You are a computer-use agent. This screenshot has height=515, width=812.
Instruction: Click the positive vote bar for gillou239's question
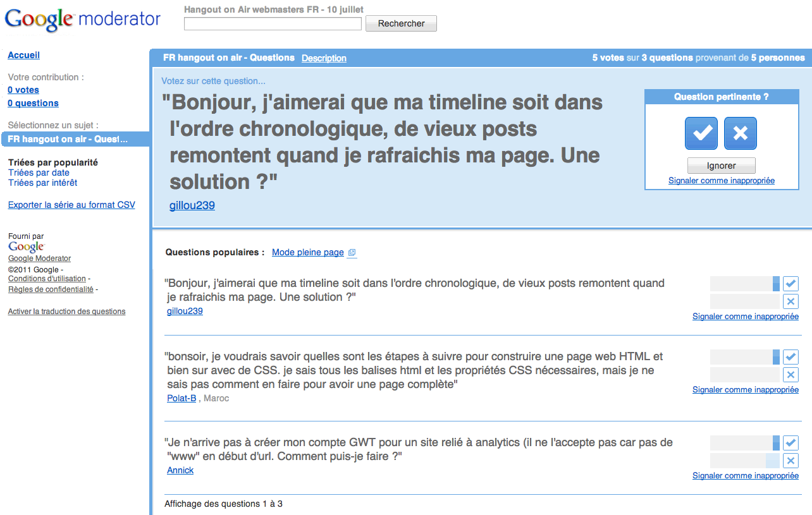[745, 284]
